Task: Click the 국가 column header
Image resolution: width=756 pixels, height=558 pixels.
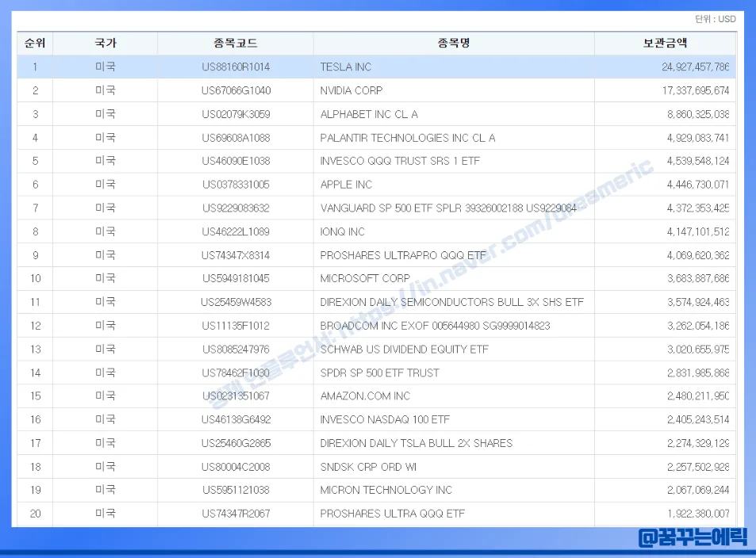Action: click(x=105, y=43)
